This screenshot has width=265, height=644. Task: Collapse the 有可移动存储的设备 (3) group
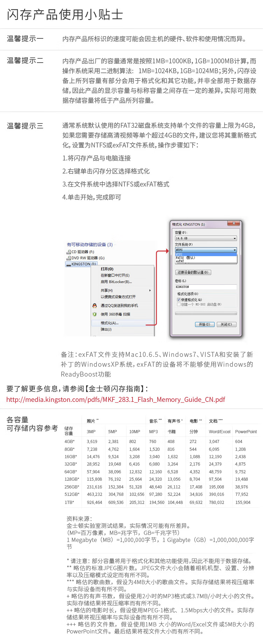coord(90,245)
